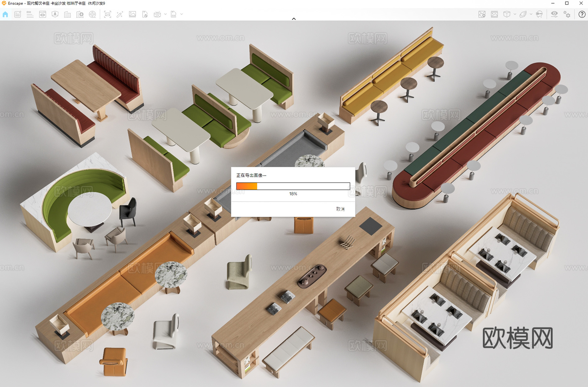Click the cube projection view icon
Screen dimensions: 588x387
(x=507, y=14)
